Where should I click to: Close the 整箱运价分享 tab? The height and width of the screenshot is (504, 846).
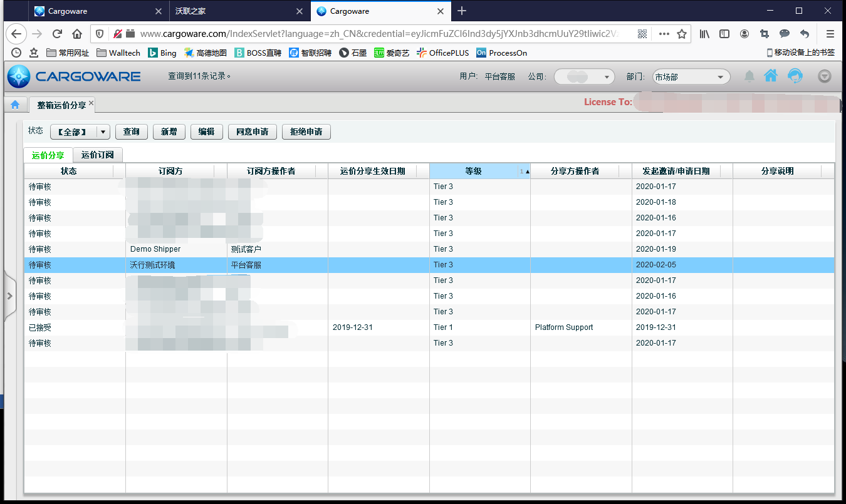[x=91, y=103]
